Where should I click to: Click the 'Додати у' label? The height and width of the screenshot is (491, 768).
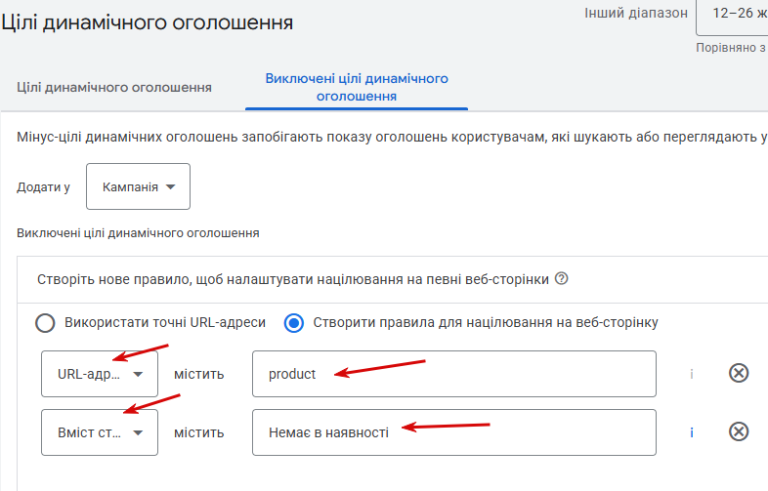pos(44,187)
